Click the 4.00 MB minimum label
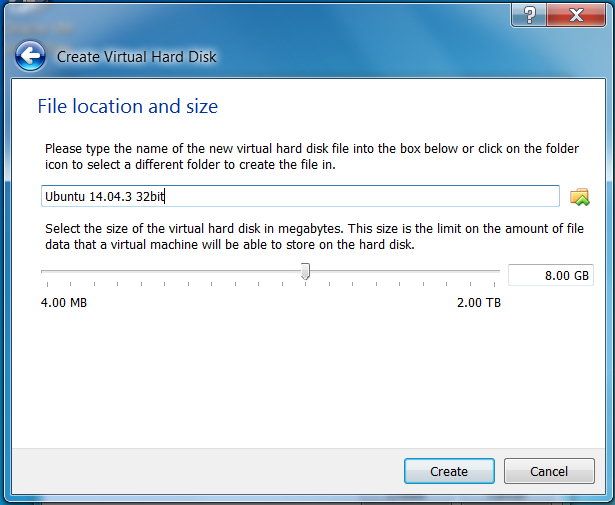Screen dimensions: 615x505 (x=64, y=303)
